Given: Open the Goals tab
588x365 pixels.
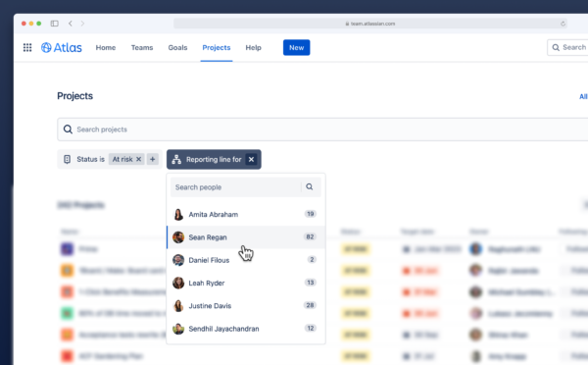Looking at the screenshot, I should pos(177,48).
